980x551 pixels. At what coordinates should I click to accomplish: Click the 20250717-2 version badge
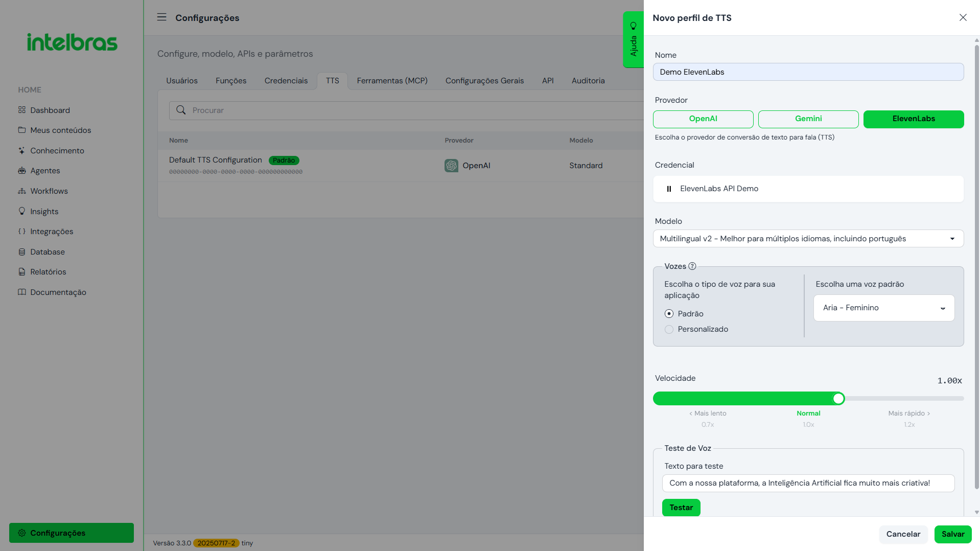216,543
